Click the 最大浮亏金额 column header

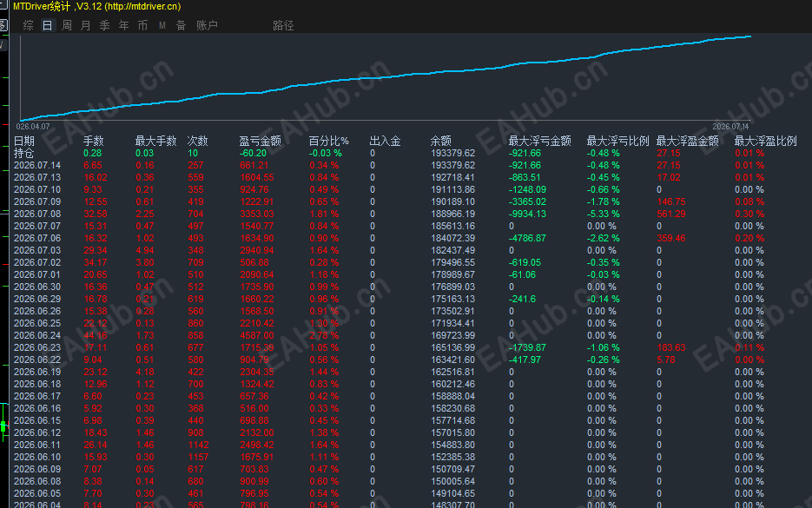coord(539,141)
